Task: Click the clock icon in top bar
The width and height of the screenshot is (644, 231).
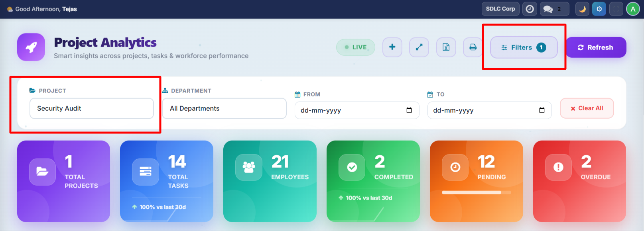Action: 530,9
